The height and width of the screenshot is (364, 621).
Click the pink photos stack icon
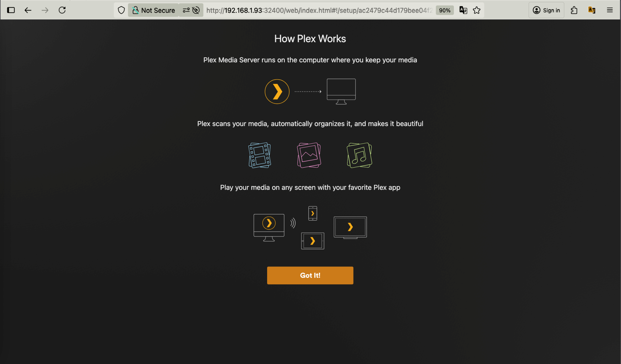[x=309, y=155]
